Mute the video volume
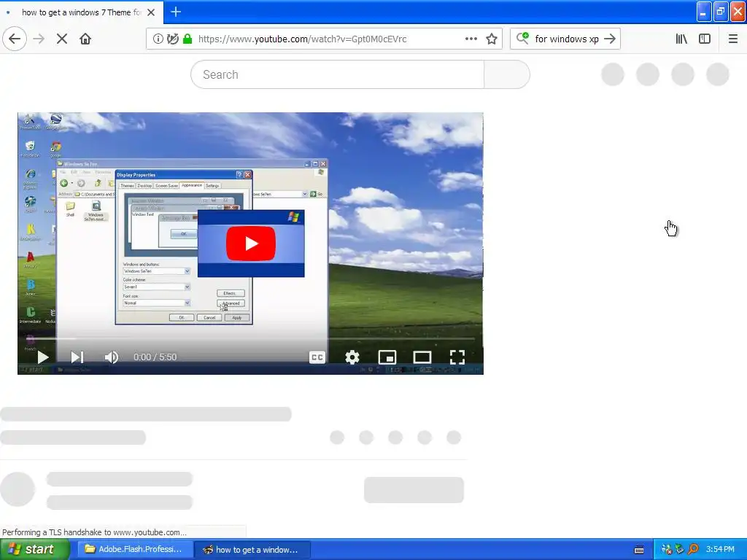The width and height of the screenshot is (747, 560). tap(112, 357)
